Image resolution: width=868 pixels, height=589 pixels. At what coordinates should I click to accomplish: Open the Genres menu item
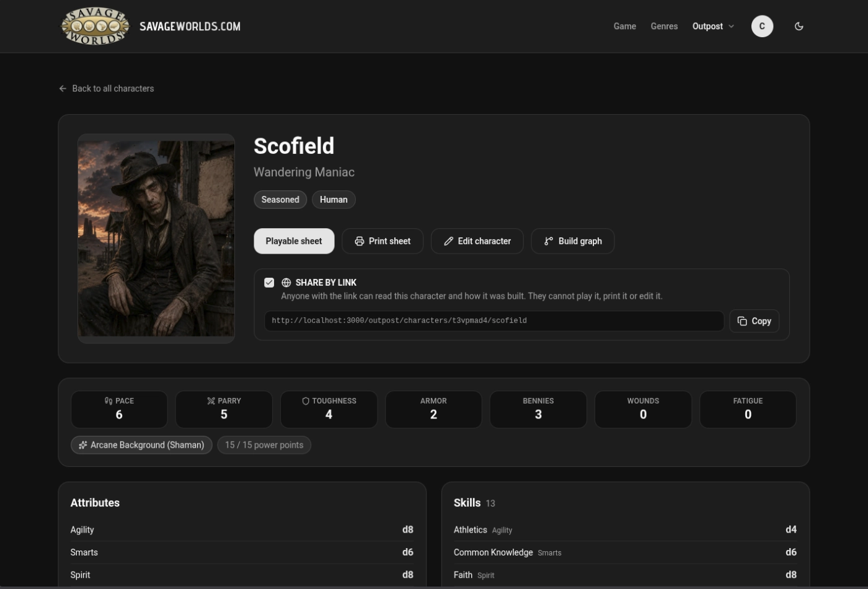click(664, 26)
